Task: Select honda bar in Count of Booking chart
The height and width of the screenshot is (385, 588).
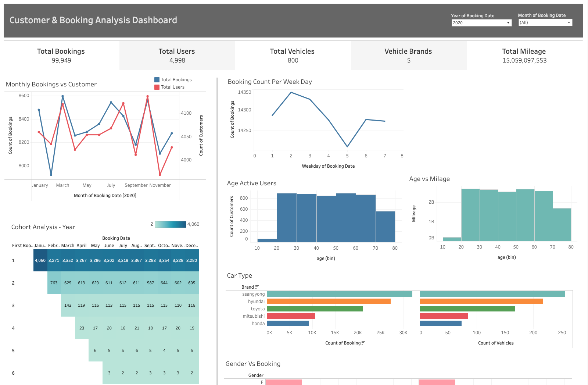Action: 288,324
